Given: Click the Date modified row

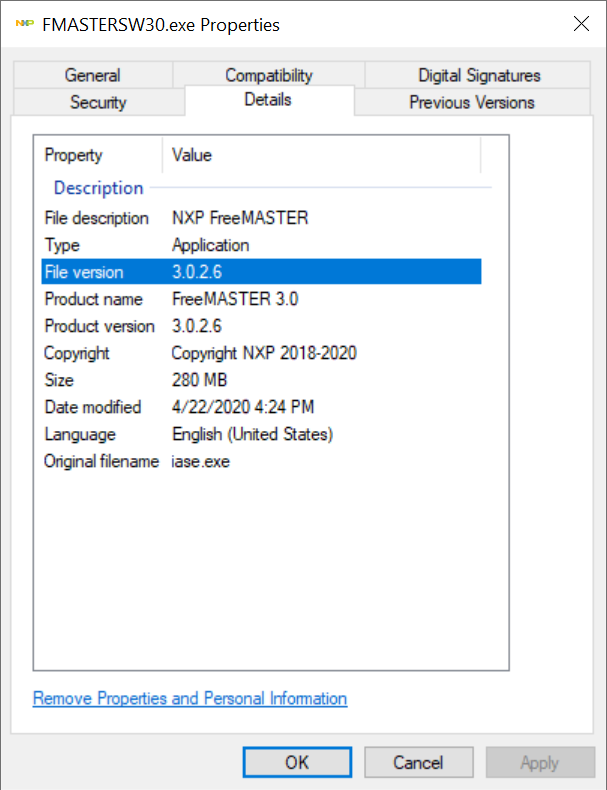Looking at the screenshot, I should (x=260, y=407).
